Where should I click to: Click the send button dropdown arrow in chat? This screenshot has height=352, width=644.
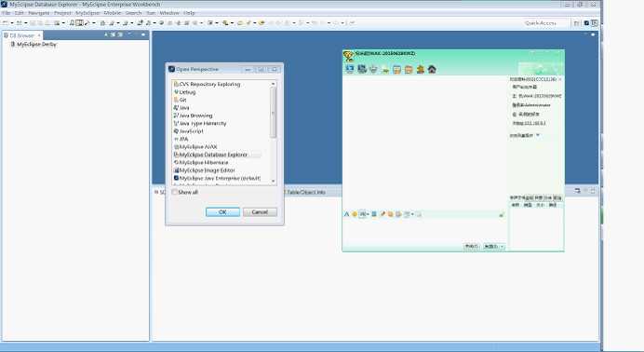click(502, 247)
